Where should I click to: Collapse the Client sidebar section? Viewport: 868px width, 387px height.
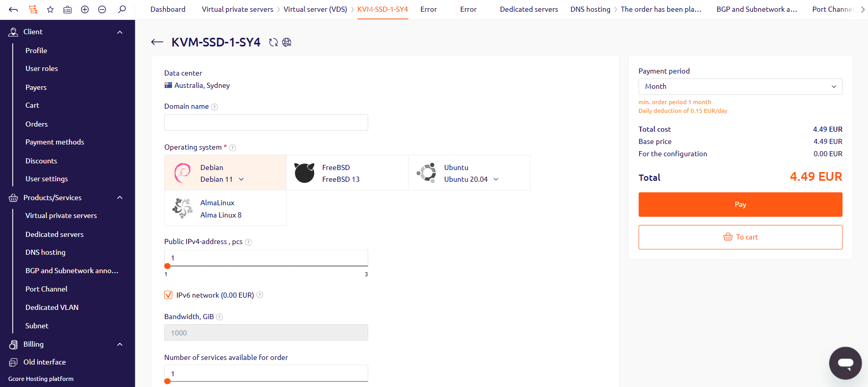coord(120,32)
